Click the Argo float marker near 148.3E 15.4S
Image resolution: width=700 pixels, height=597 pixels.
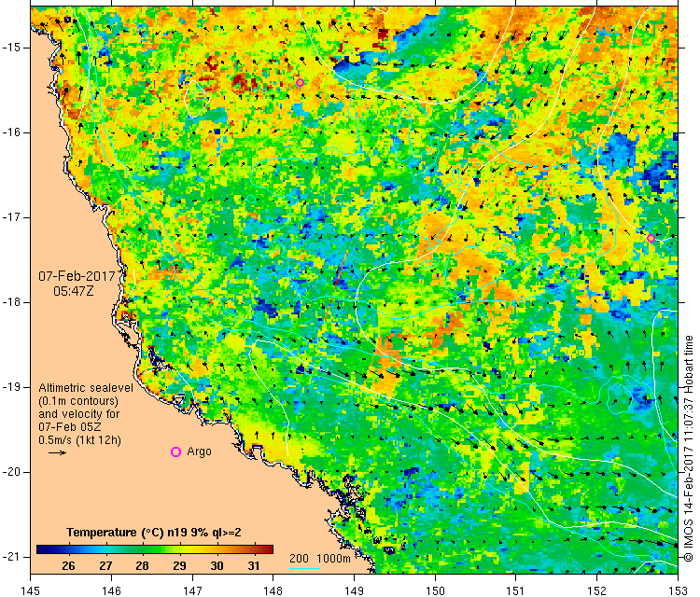pos(300,82)
